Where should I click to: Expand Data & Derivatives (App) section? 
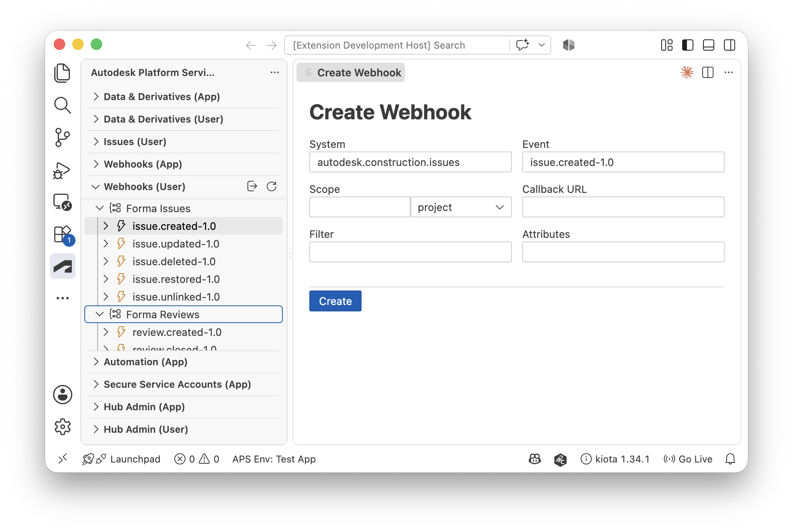point(184,97)
